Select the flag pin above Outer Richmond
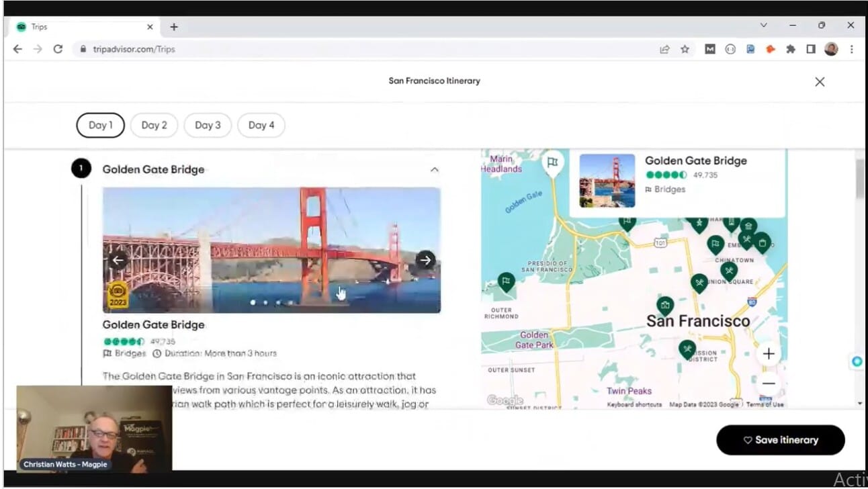This screenshot has height=489, width=868. [507, 283]
